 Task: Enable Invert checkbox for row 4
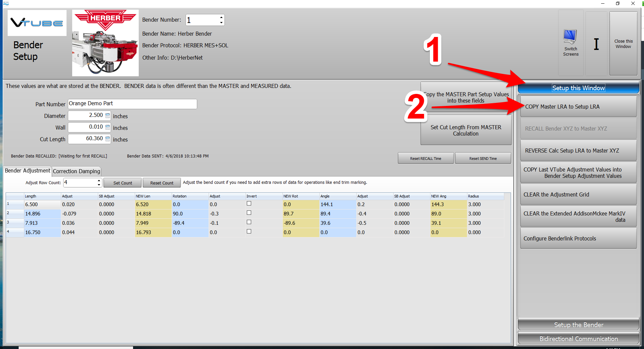249,231
